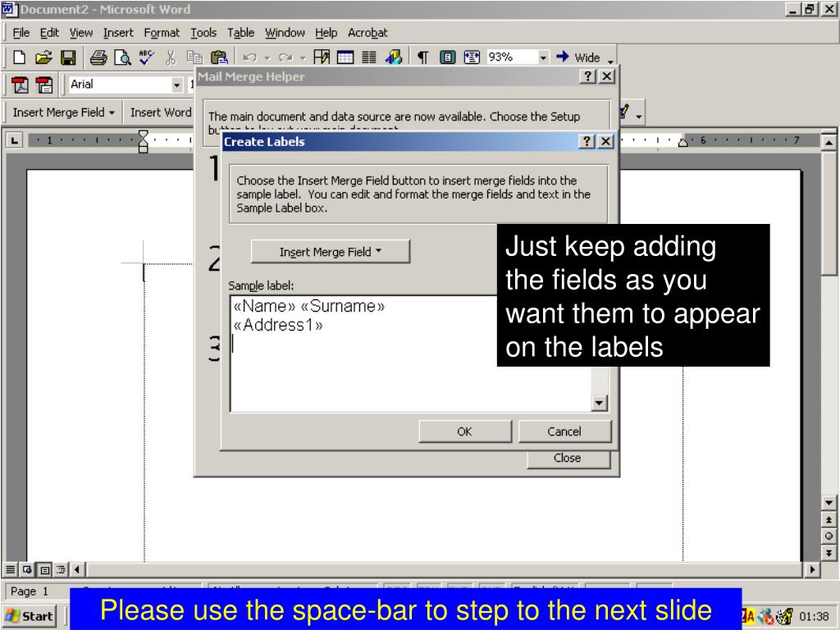Screen dimensions: 840x630
Task: Click the tab stop selector at ruler's left
Action: (14, 141)
